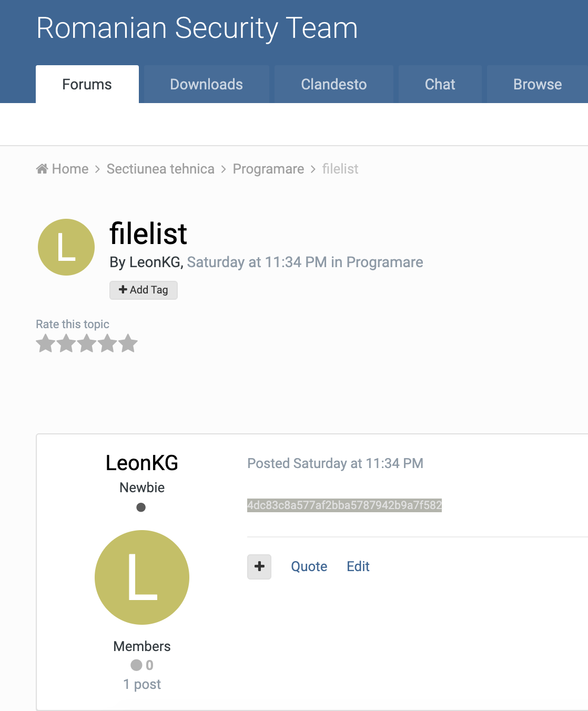The height and width of the screenshot is (711, 588).
Task: Quote LeonKG's post
Action: pyautogui.click(x=309, y=566)
